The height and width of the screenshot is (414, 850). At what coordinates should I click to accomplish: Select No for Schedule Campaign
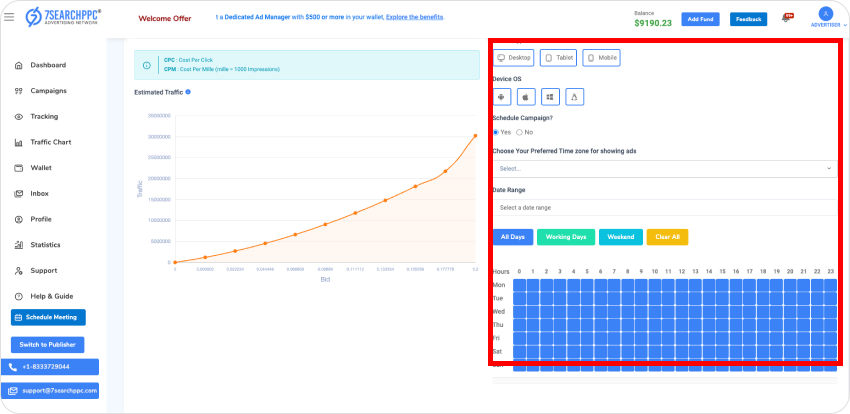point(520,132)
